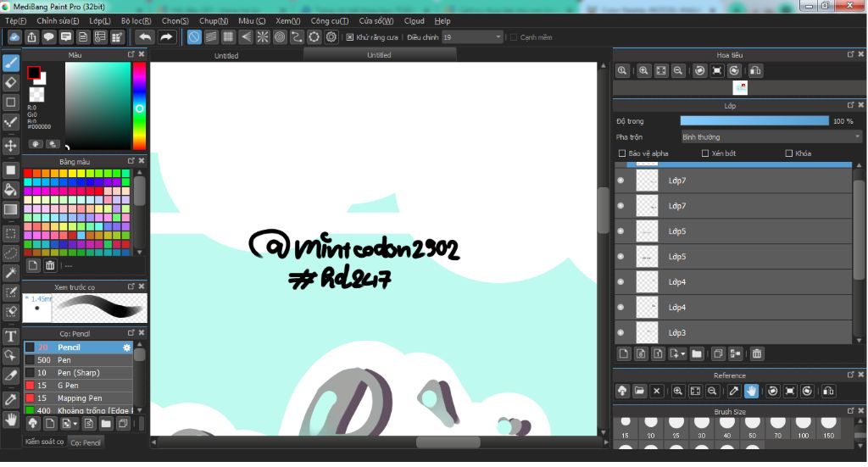The image size is (868, 467).
Task: Enable Bảo vệ alpha checkbox
Action: (621, 153)
